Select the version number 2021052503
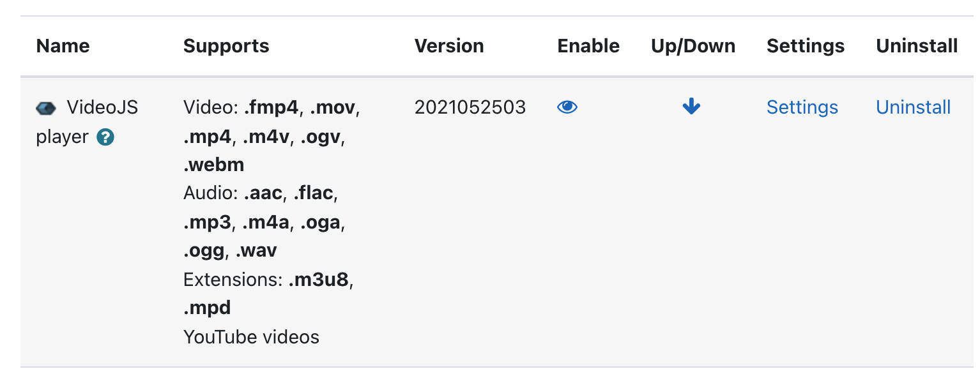This screenshot has width=980, height=383. 470,107
